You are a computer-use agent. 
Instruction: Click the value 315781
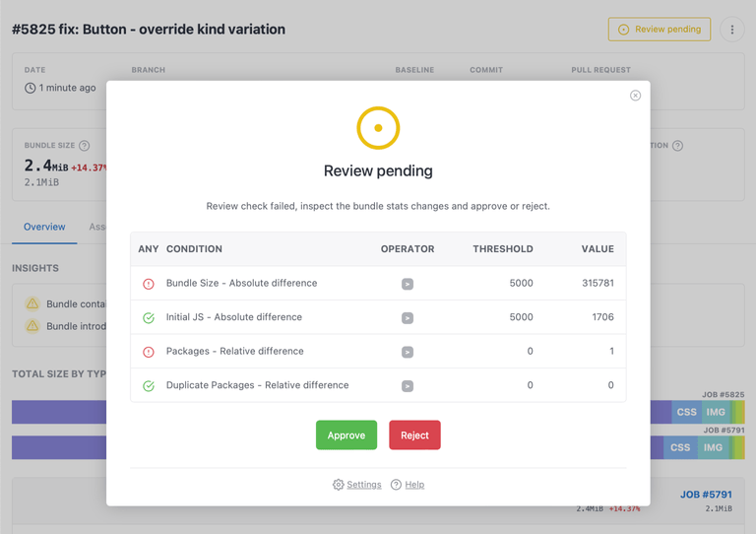pos(598,283)
